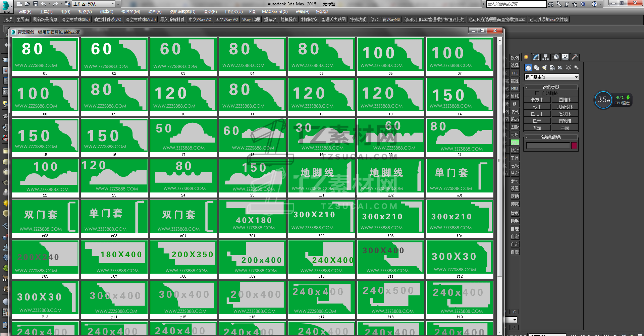Open the Utilities hammer tab
The width and height of the screenshot is (644, 336).
(575, 57)
